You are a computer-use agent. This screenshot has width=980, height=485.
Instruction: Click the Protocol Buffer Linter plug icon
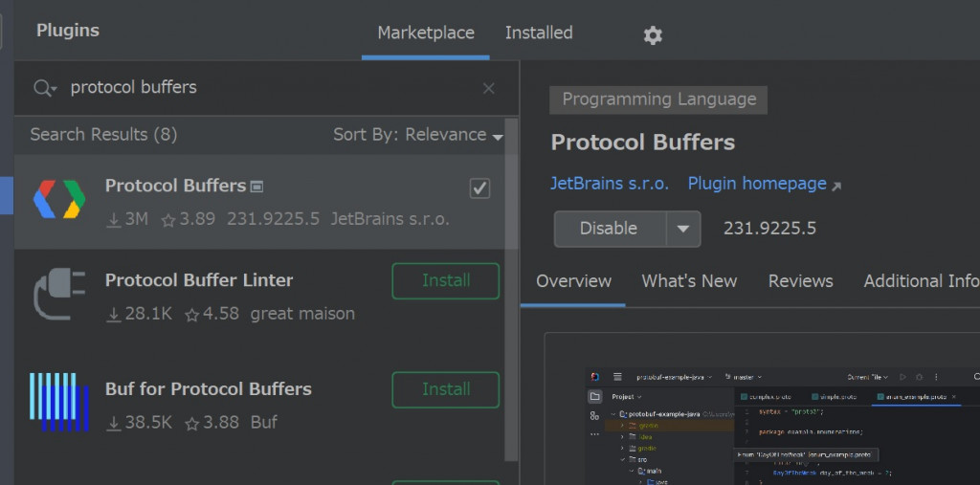[59, 294]
